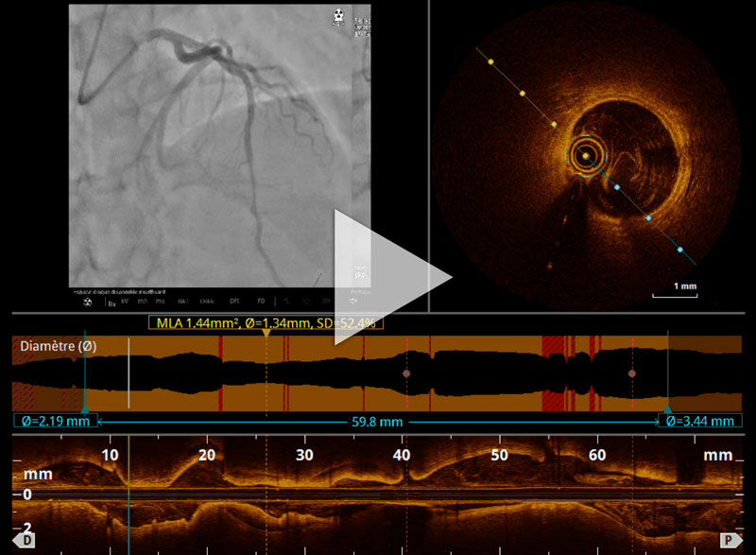
Task: Select the proximal reference marker triangle
Action: coord(669,409)
